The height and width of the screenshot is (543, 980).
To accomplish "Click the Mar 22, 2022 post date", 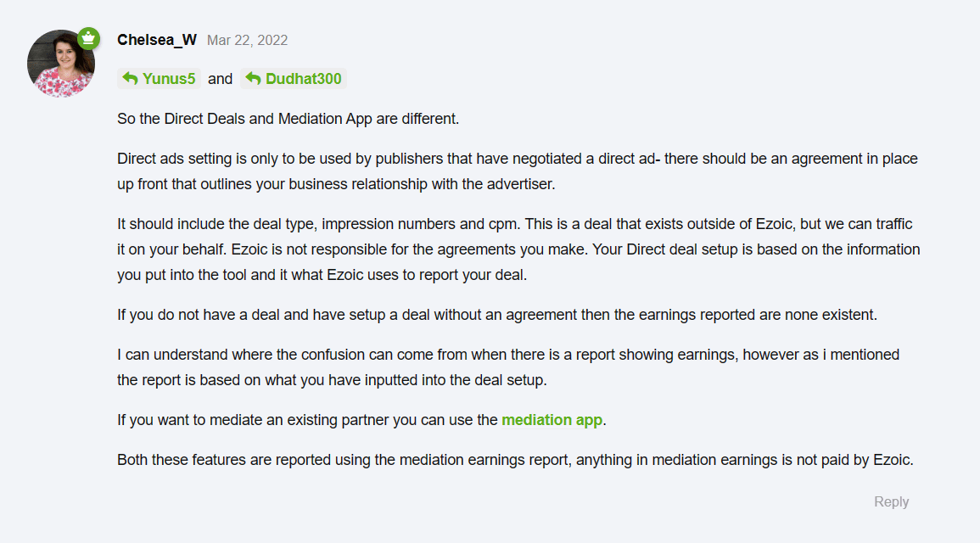I will (x=248, y=41).
